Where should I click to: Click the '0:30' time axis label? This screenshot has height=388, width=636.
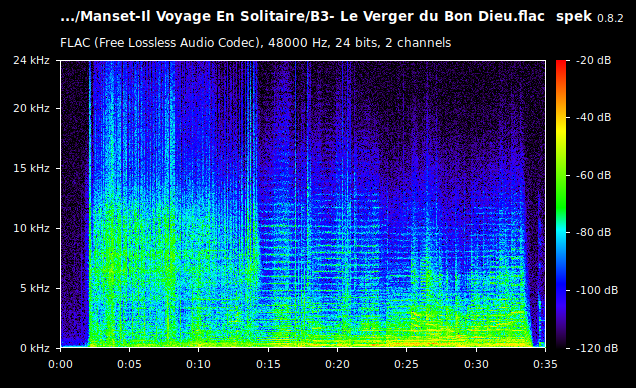tap(476, 364)
